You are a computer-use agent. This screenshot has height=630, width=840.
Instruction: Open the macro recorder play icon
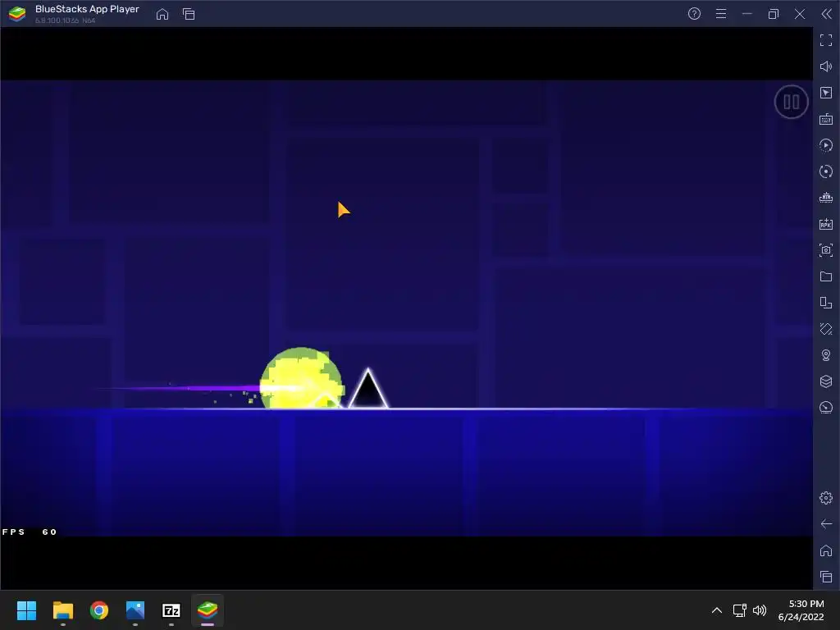826,145
